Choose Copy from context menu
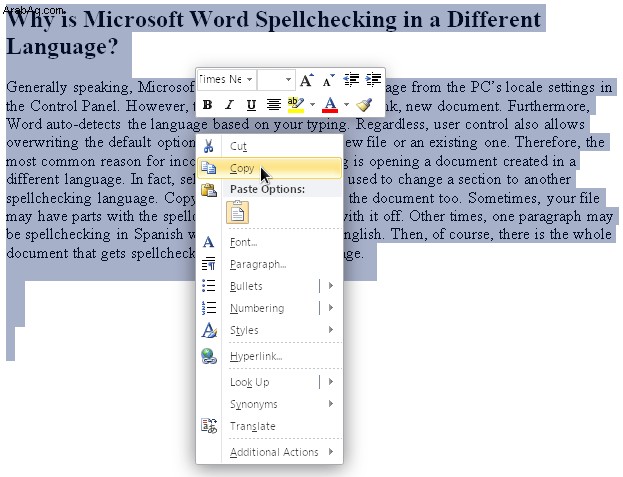This screenshot has width=623, height=477. click(269, 168)
